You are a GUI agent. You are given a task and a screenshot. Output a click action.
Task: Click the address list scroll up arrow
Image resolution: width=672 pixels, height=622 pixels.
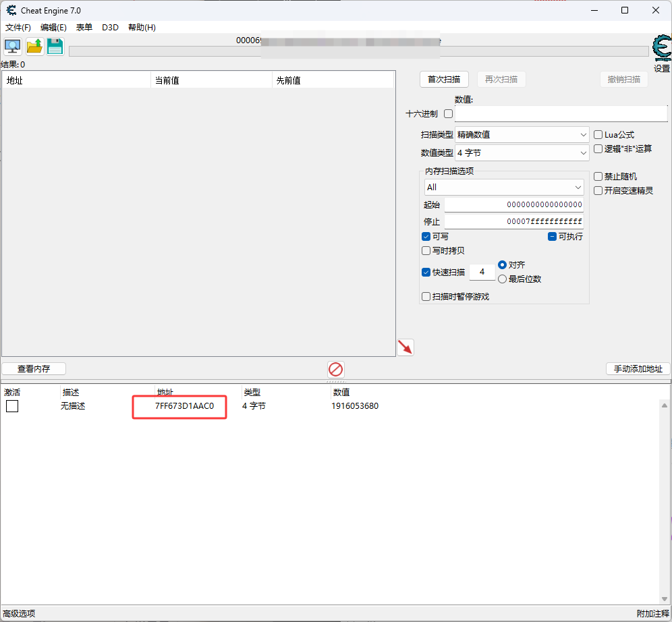665,405
